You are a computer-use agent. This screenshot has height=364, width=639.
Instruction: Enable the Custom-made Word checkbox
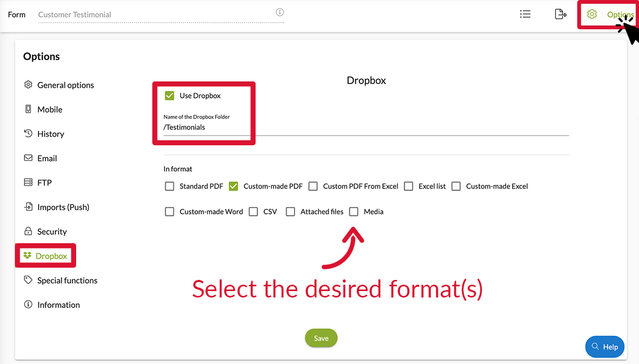click(x=169, y=212)
